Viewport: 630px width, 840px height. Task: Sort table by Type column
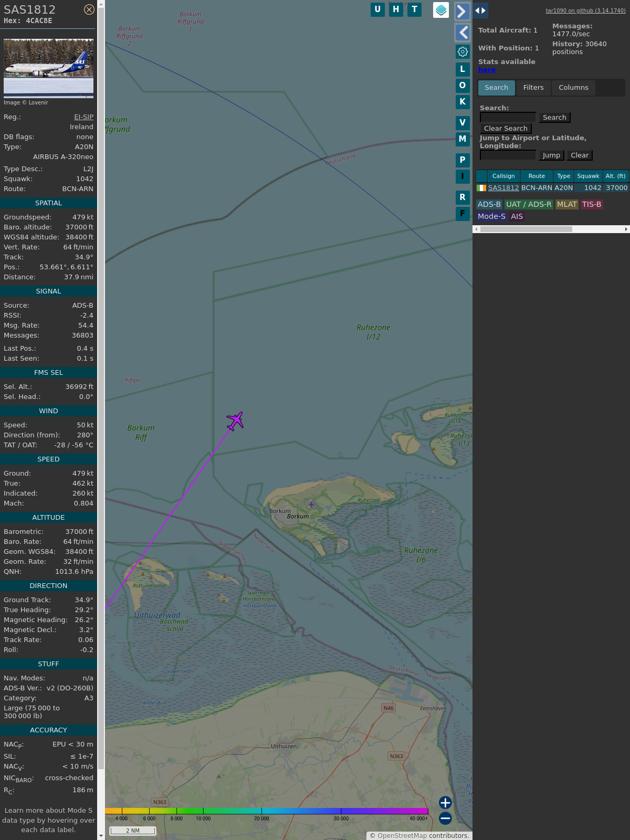564,176
